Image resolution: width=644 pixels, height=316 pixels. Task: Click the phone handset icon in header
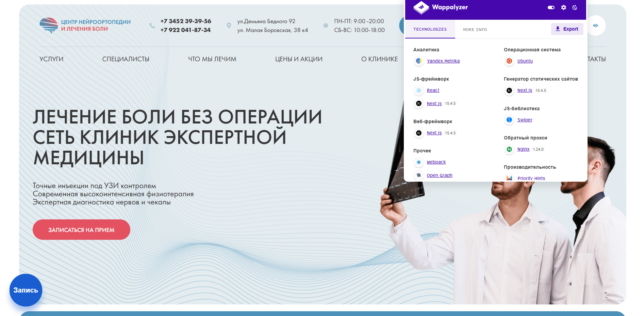(152, 26)
